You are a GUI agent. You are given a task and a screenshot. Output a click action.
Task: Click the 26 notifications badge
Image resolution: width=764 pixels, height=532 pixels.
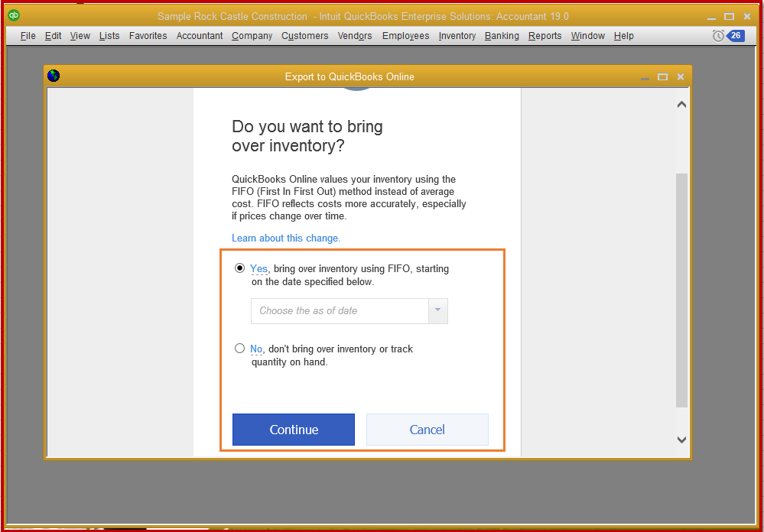click(x=735, y=36)
